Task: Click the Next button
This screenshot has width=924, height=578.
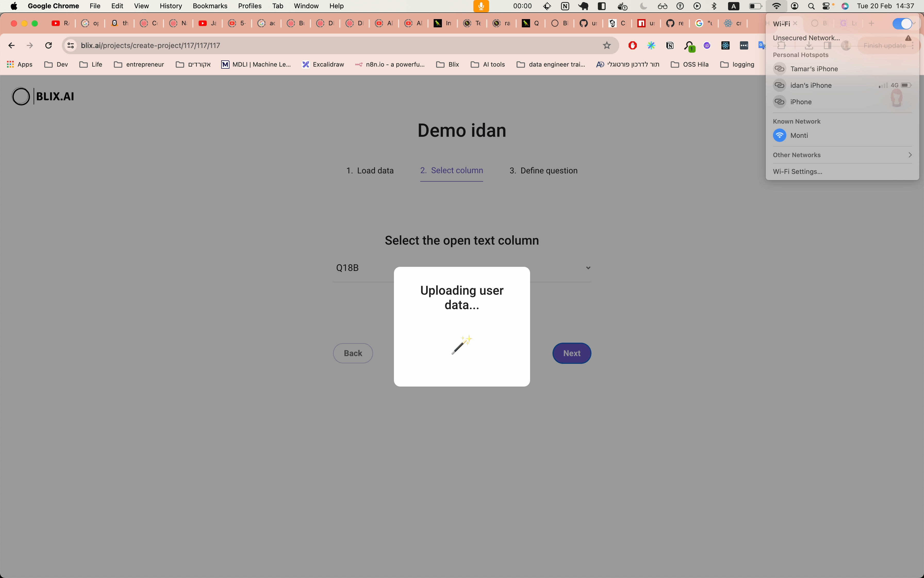Action: pos(572,353)
